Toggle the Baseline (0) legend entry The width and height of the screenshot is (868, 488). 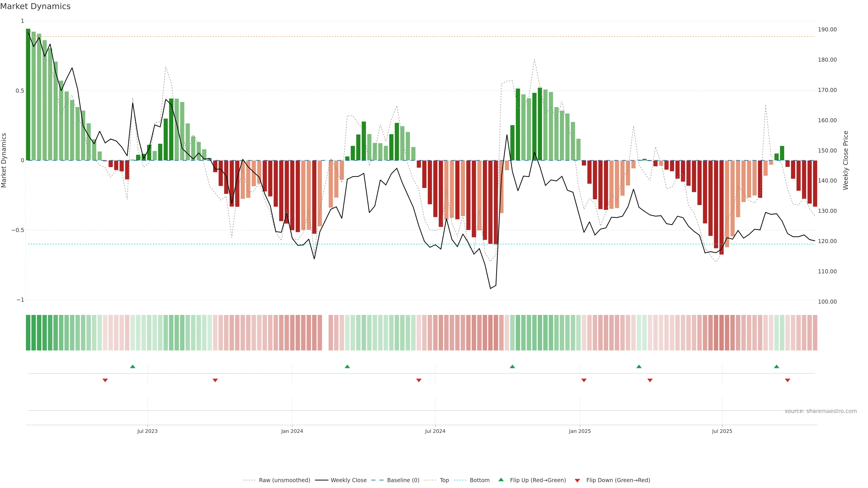click(403, 480)
